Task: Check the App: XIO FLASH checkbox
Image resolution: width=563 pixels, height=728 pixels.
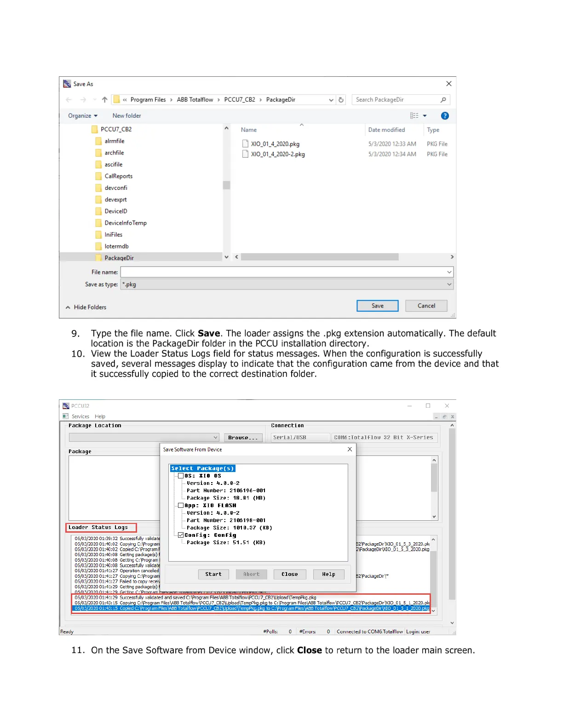Action: pyautogui.click(x=181, y=505)
